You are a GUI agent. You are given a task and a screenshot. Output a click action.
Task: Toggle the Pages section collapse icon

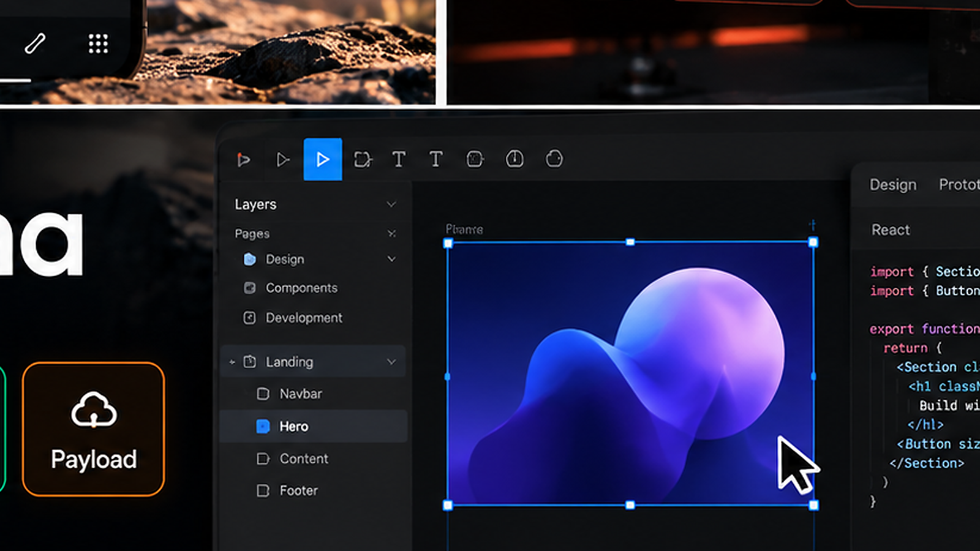[392, 233]
